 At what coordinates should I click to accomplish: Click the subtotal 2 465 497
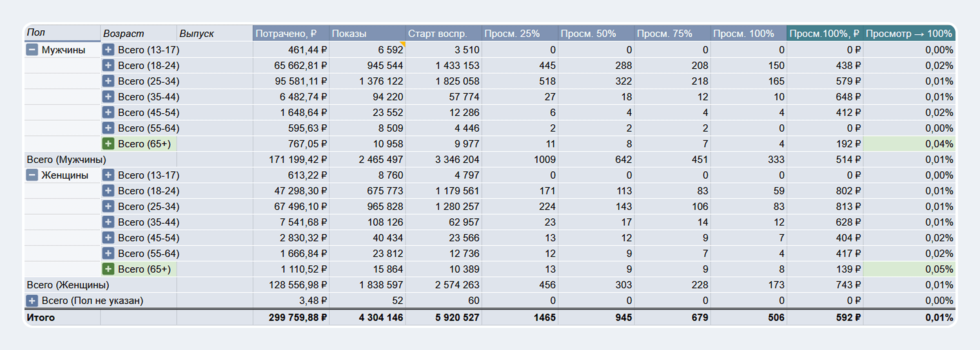(x=367, y=159)
